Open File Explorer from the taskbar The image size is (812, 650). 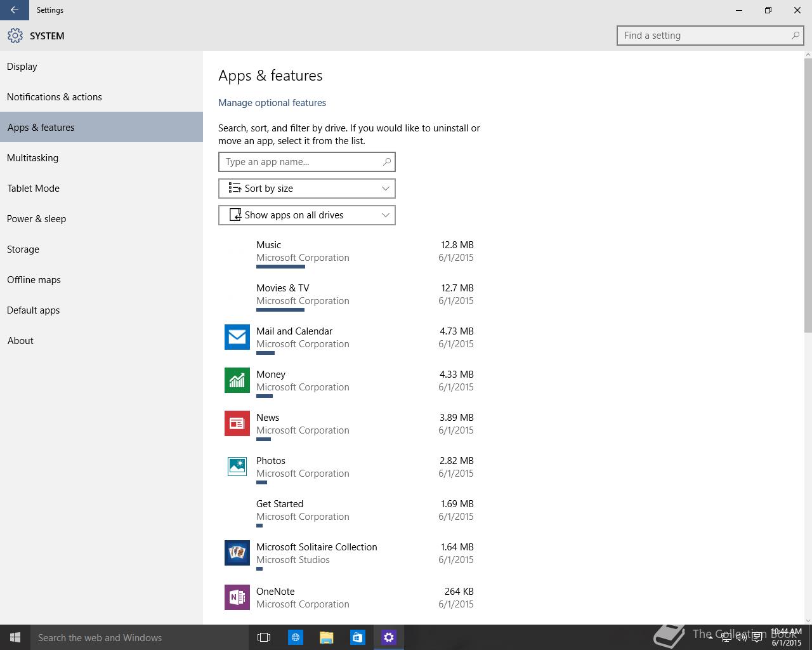tap(326, 637)
